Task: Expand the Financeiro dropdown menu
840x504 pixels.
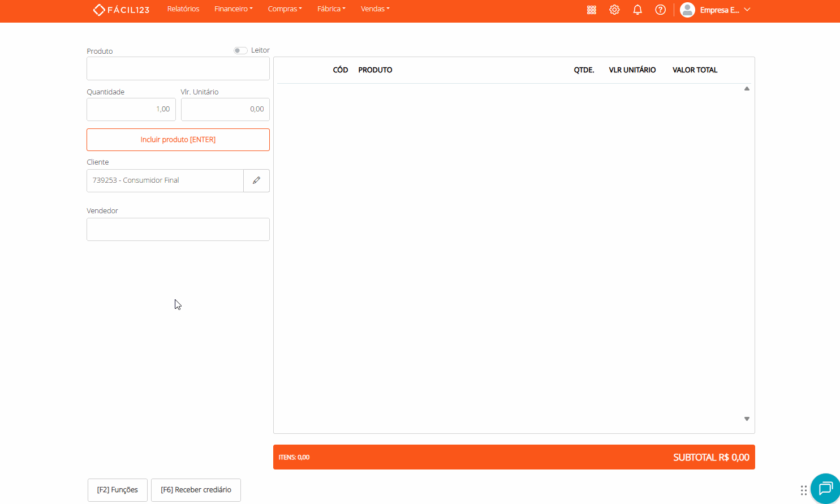Action: [x=233, y=9]
